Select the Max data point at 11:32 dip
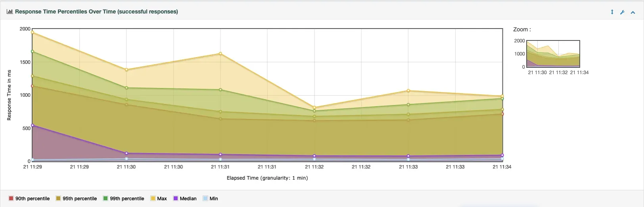Screen dimensions: 644x207 coord(314,107)
